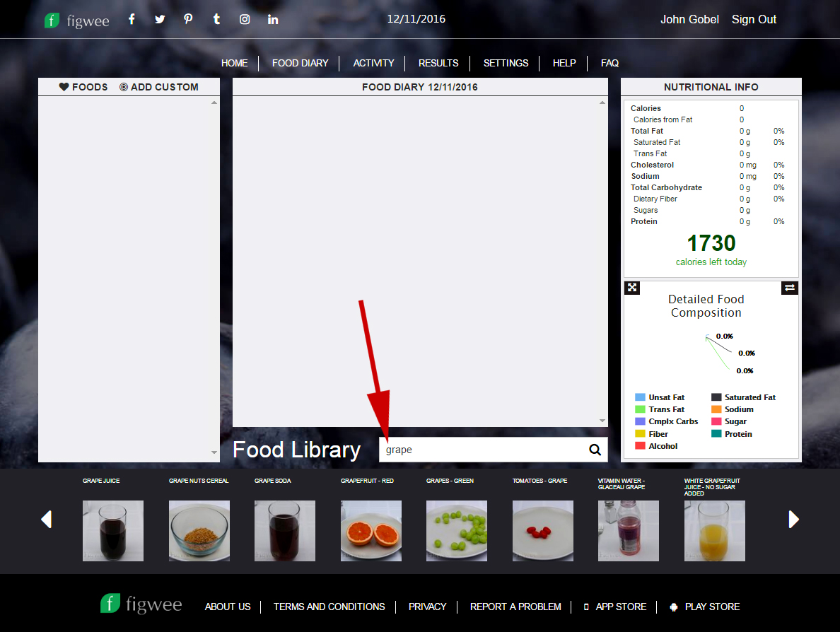840x632 pixels.
Task: Open the Pinterest social icon
Action: coord(188,19)
